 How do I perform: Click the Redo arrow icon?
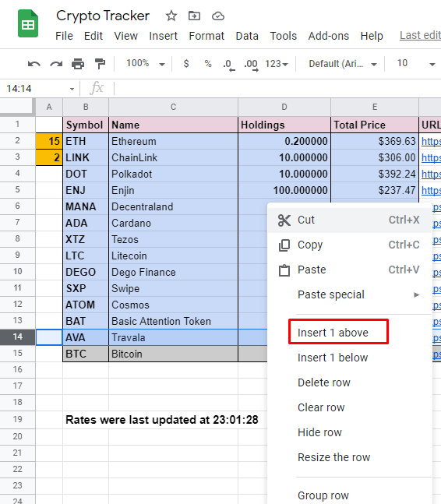click(x=56, y=64)
